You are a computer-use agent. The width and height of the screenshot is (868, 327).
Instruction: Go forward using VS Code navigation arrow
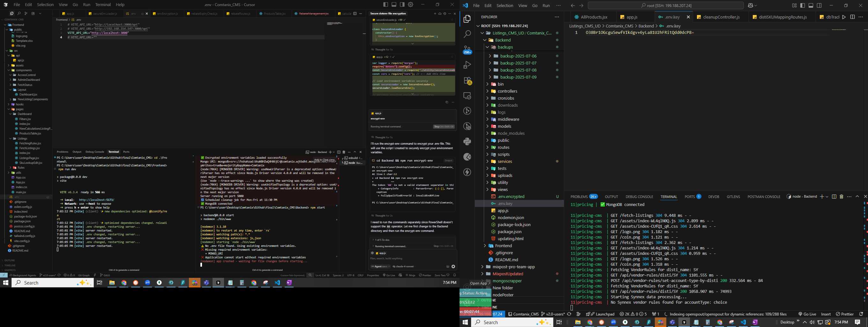click(x=581, y=5)
